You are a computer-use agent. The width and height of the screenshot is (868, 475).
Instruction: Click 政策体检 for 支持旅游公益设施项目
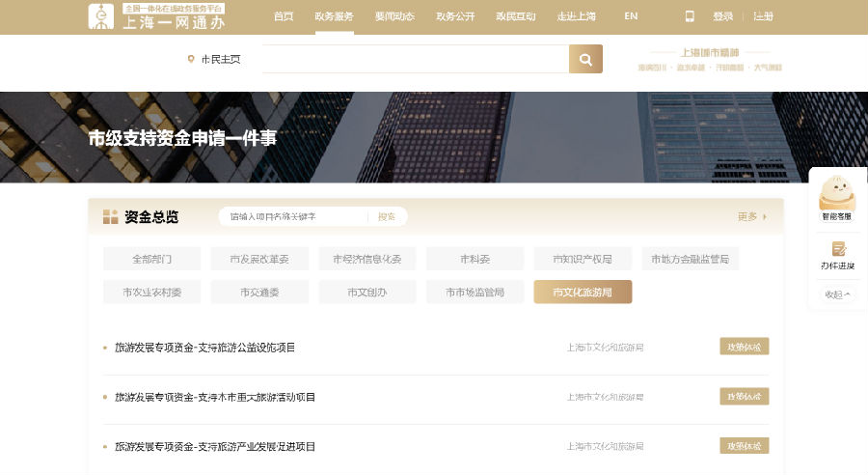744,347
